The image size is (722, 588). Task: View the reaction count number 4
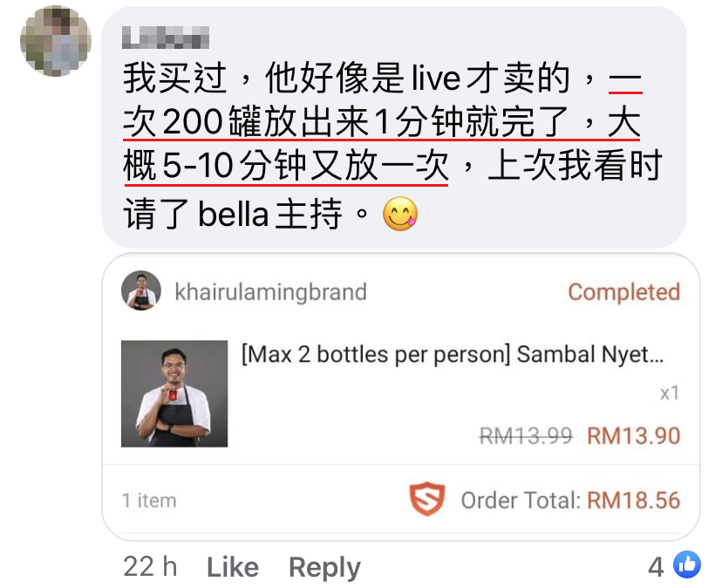pos(656,567)
